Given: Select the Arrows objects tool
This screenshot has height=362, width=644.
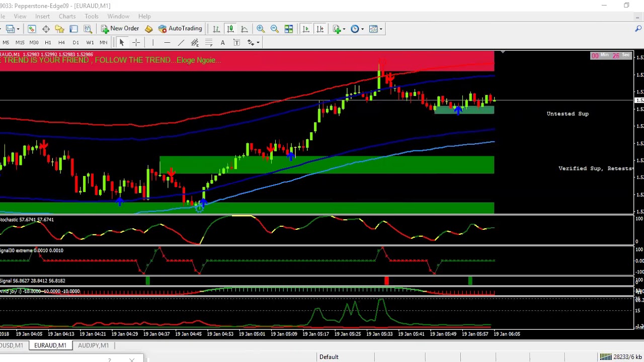Looking at the screenshot, I should (251, 43).
